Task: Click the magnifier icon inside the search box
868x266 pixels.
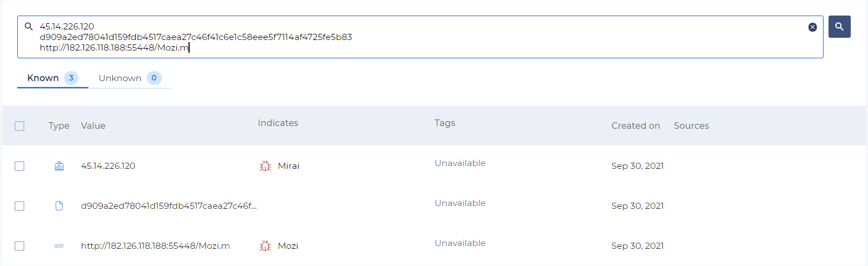Action: 29,27
